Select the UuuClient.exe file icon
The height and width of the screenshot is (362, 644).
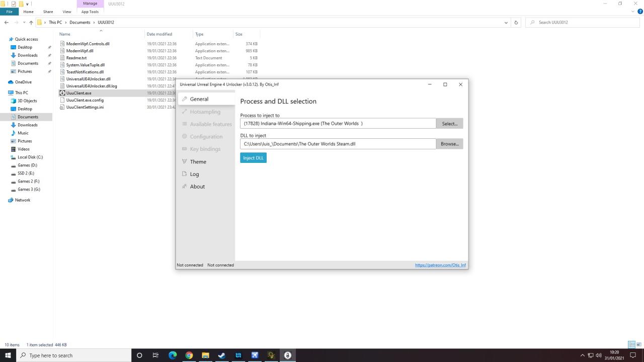click(62, 93)
